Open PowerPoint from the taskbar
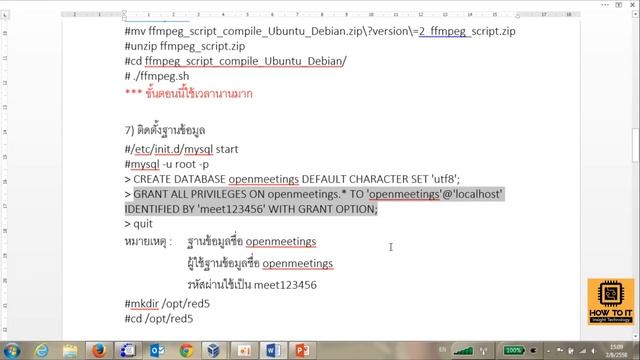 coord(302,351)
